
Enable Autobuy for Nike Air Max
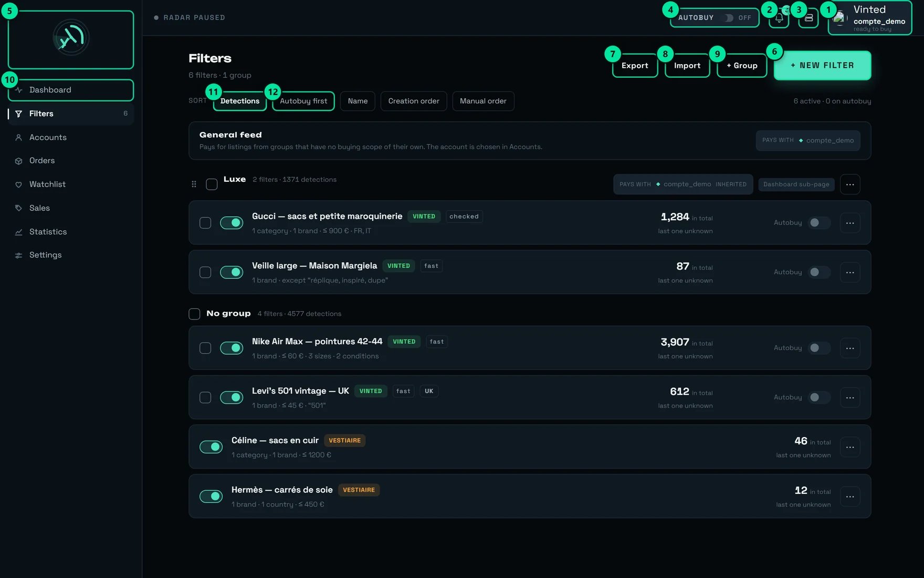coord(819,348)
